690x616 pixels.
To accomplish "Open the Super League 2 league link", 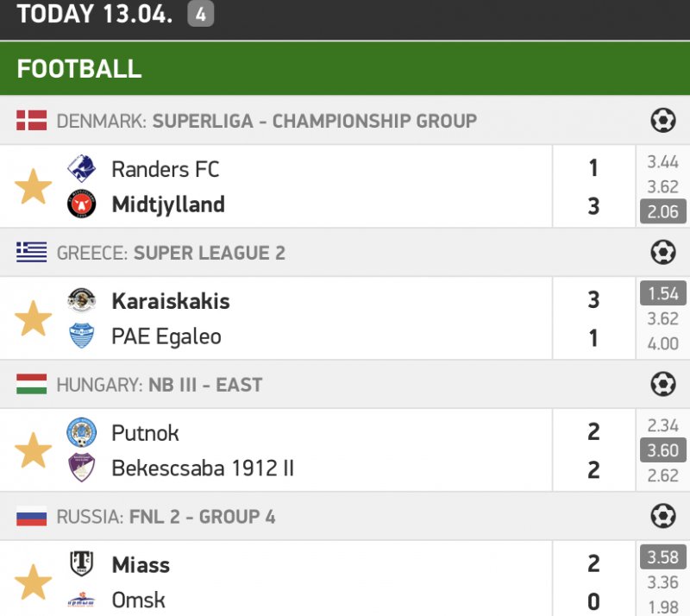I will [x=210, y=253].
